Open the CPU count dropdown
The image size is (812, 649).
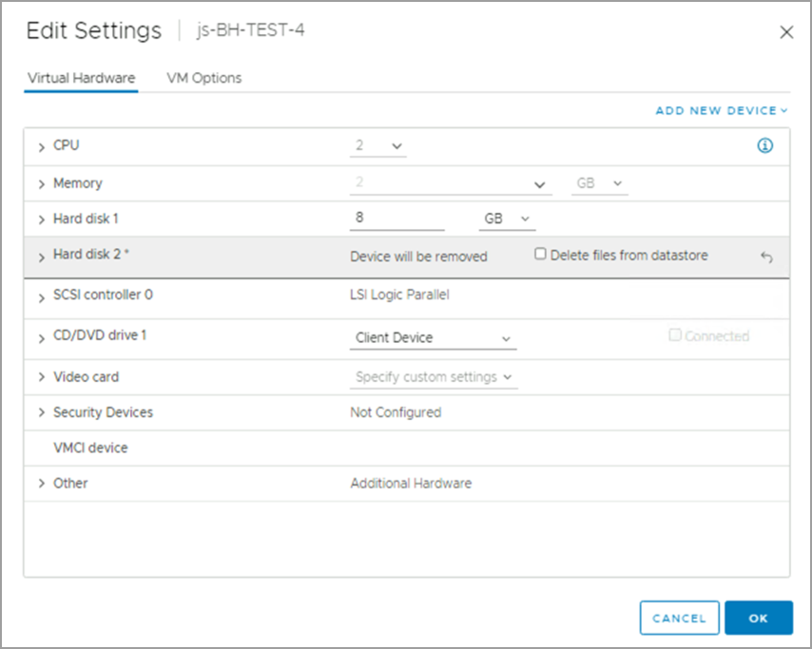click(378, 146)
